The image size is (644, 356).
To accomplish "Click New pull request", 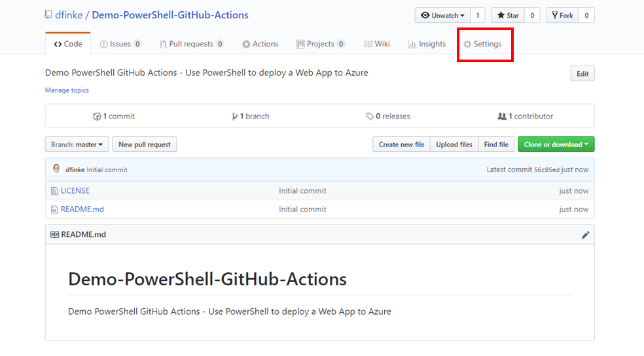I will tap(145, 144).
